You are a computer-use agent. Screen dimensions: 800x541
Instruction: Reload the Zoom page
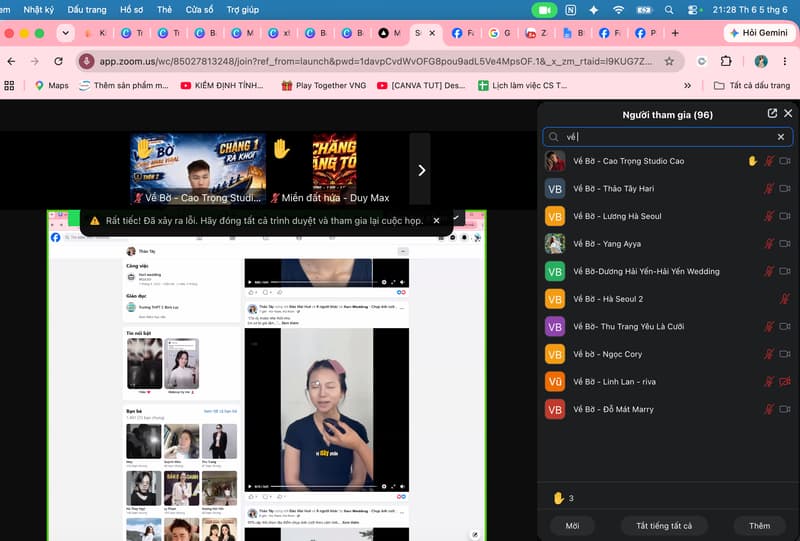pos(59,61)
